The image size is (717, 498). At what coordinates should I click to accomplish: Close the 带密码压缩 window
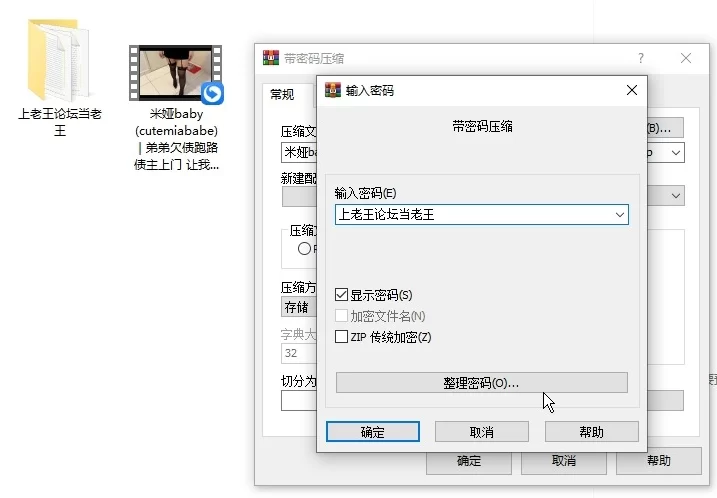tap(685, 58)
